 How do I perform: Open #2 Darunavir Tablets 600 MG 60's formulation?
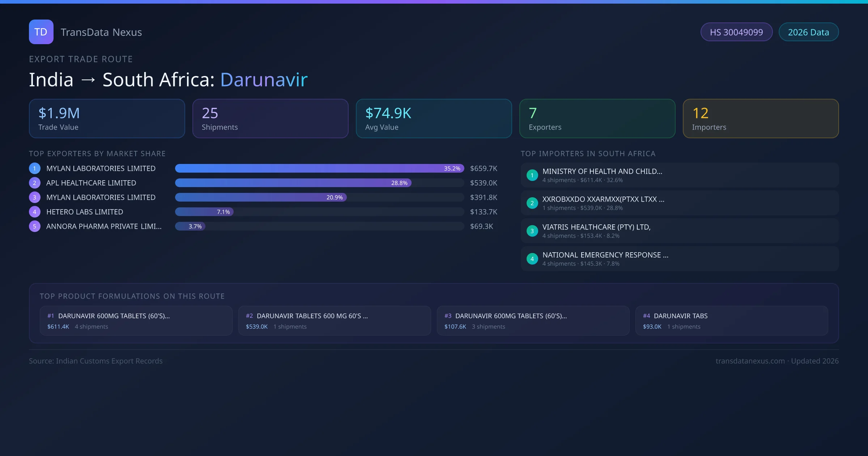(334, 321)
